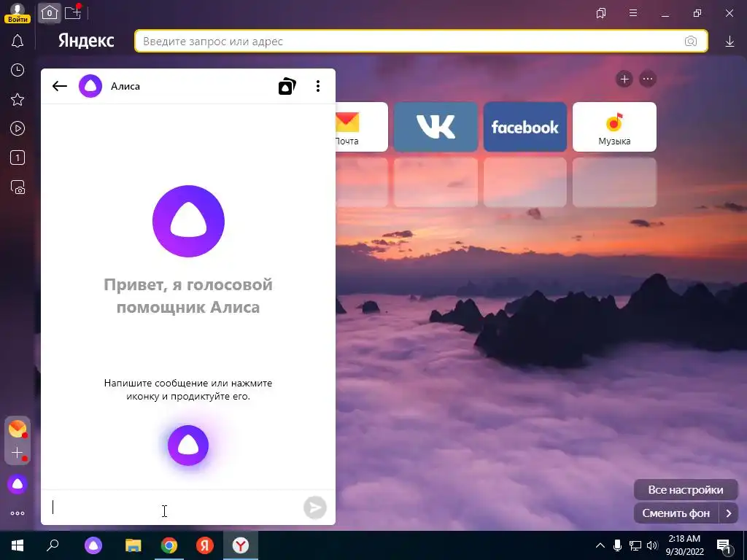Open Google Chrome from taskbar

(169, 545)
